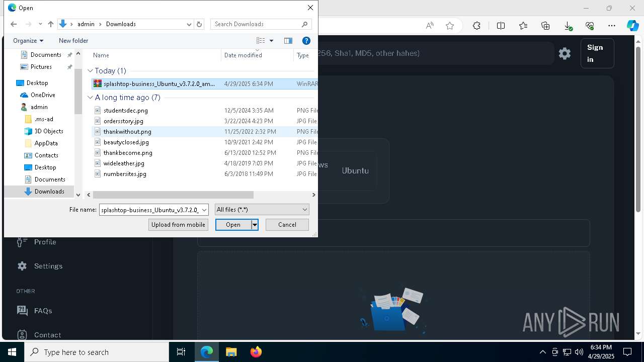Open the view options dropdown arrow
This screenshot has height=362, width=644.
pyautogui.click(x=272, y=41)
